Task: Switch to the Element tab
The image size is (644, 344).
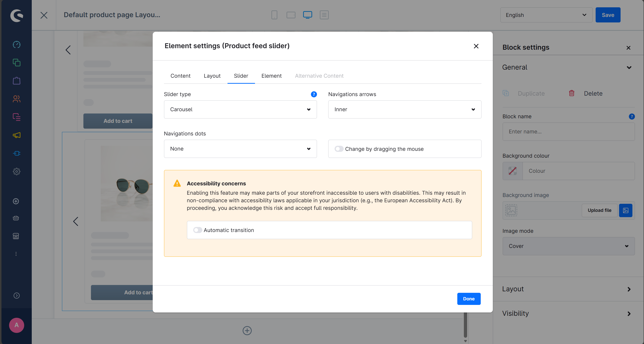Action: 272,76
